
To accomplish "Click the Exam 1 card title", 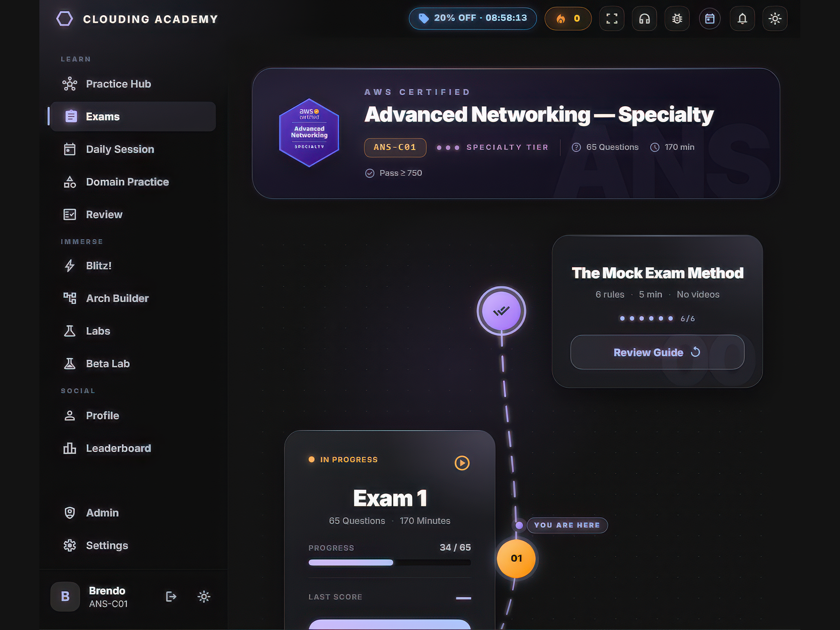I will pos(390,498).
